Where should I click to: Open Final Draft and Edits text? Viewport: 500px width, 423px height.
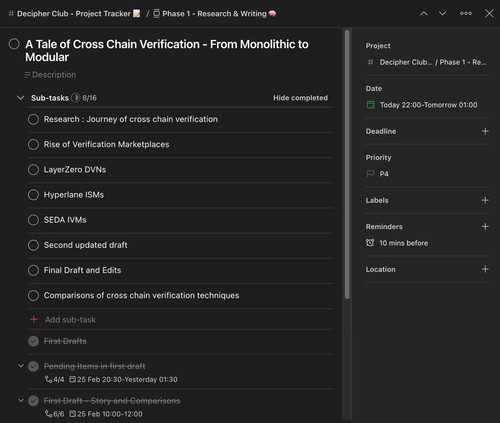pos(82,270)
